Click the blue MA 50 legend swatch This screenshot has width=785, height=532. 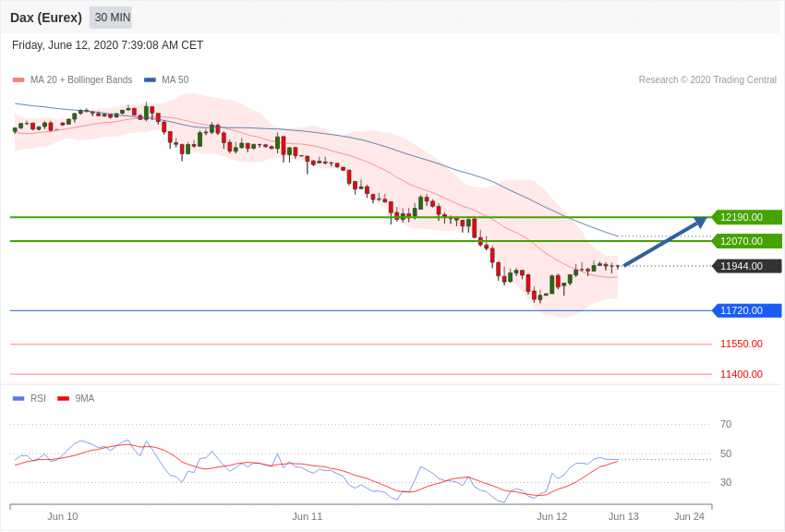tap(150, 80)
